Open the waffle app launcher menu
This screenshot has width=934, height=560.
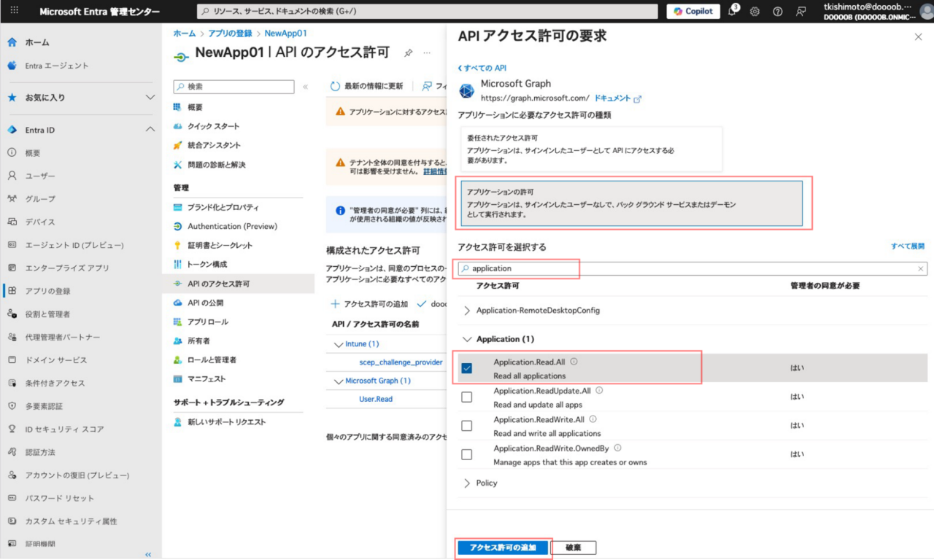15,12
